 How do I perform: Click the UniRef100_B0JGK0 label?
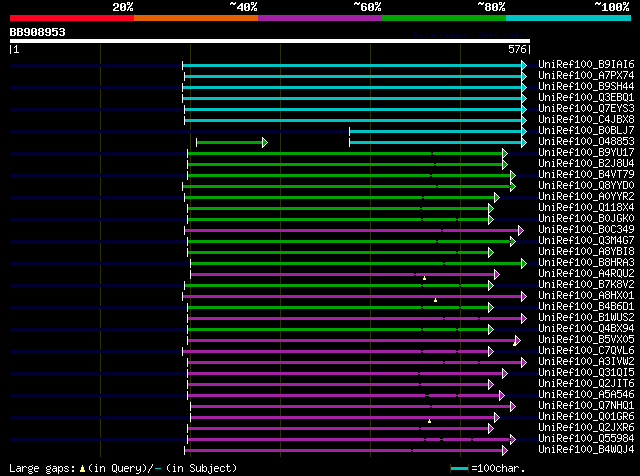(586, 218)
